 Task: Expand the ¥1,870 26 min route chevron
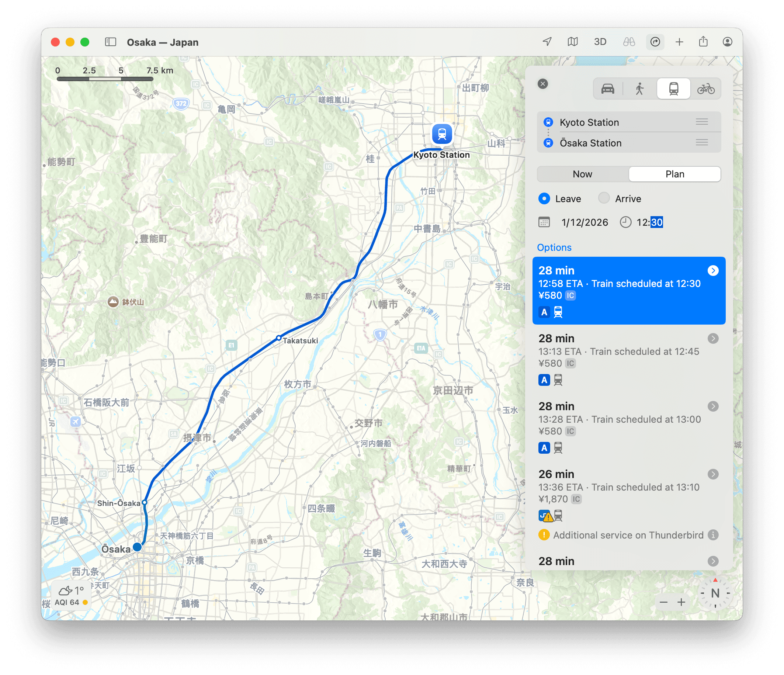713,474
